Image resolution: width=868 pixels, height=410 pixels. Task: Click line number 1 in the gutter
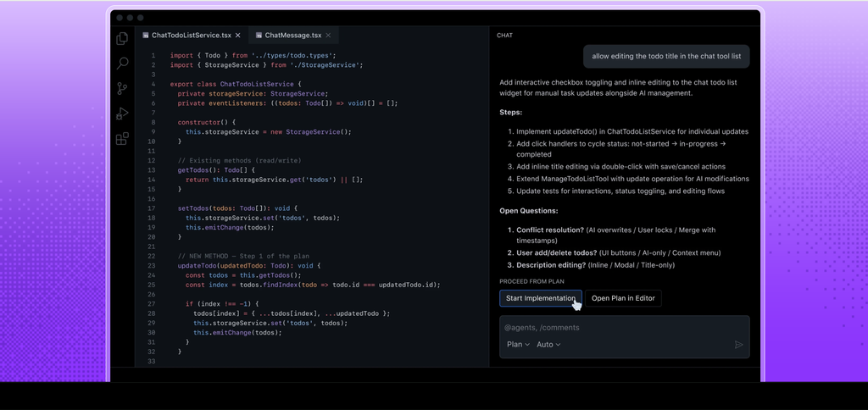click(x=153, y=55)
